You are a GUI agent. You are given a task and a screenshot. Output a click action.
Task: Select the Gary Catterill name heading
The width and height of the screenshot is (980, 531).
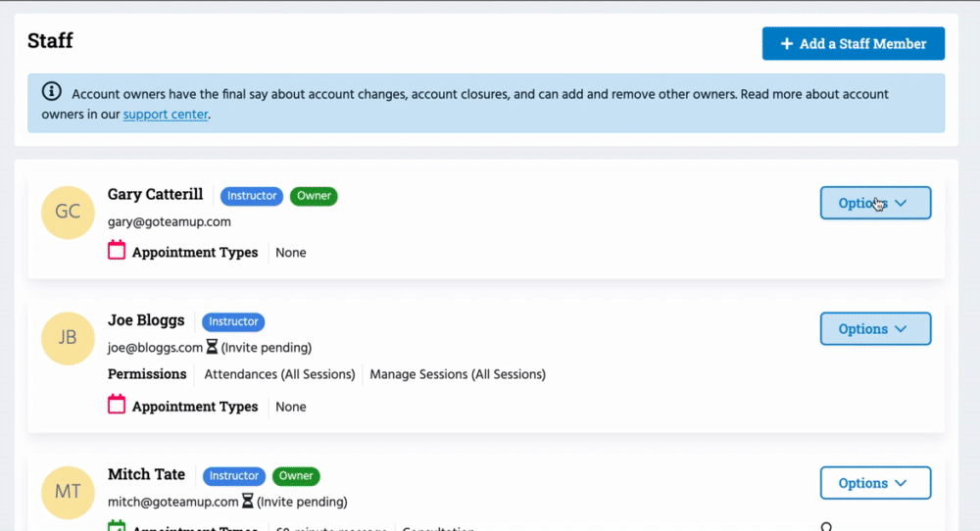pyautogui.click(x=155, y=194)
